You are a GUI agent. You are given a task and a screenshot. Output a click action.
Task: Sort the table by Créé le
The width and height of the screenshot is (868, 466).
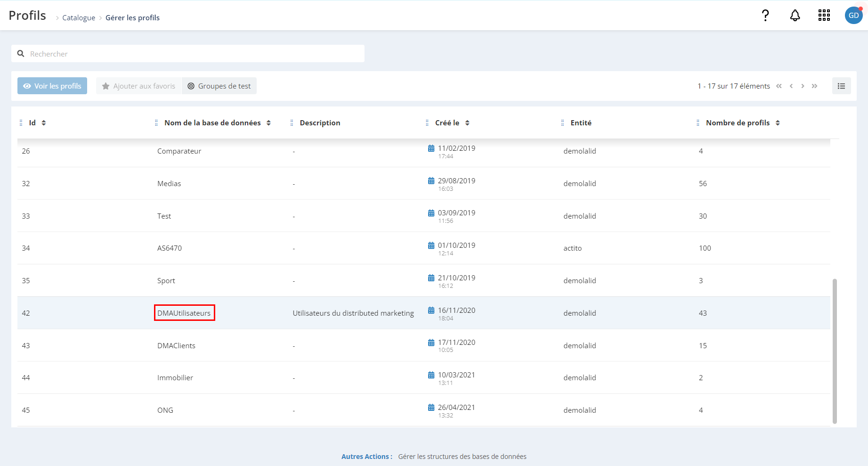click(467, 123)
